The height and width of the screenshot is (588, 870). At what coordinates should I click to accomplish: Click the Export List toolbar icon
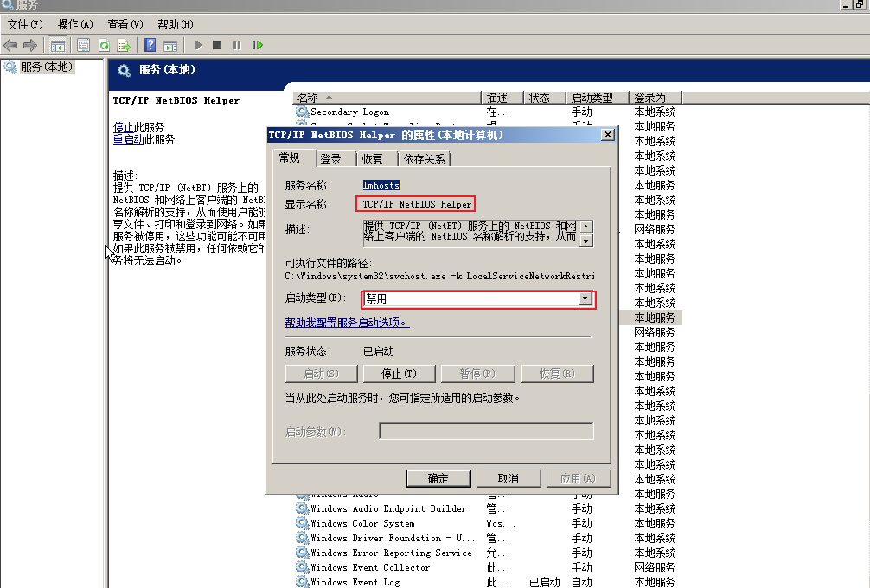coord(124,45)
